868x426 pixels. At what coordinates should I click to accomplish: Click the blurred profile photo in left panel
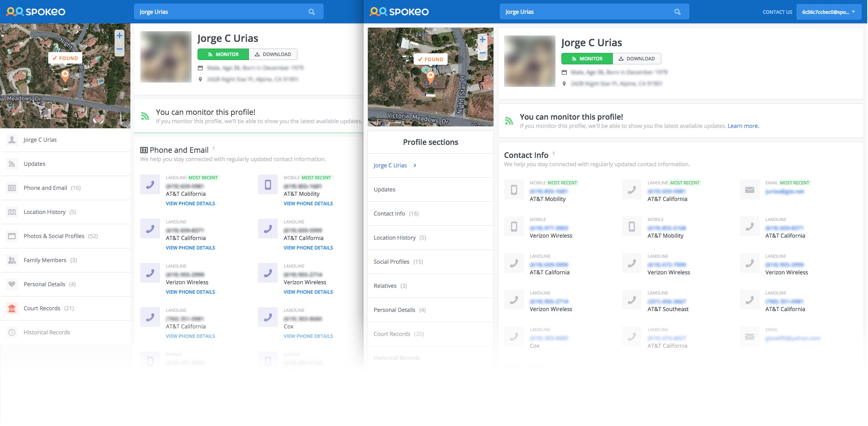click(x=166, y=57)
